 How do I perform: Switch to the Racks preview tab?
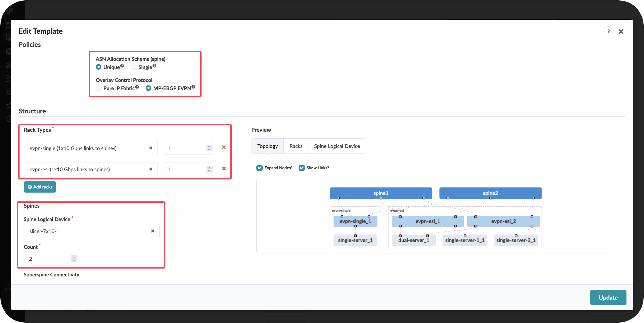point(296,146)
